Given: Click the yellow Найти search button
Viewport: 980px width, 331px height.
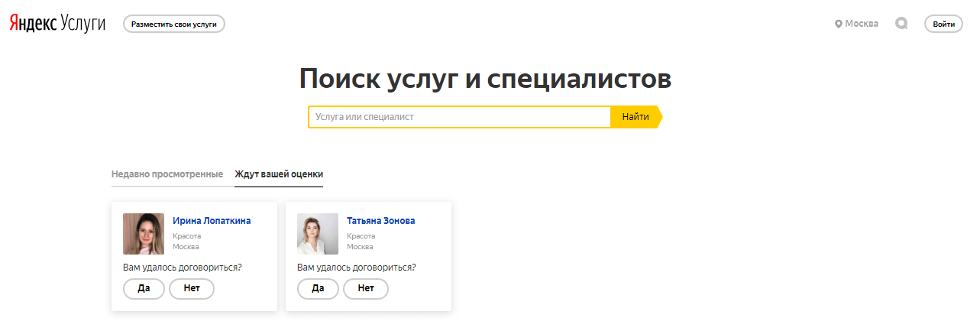Looking at the screenshot, I should point(635,117).
